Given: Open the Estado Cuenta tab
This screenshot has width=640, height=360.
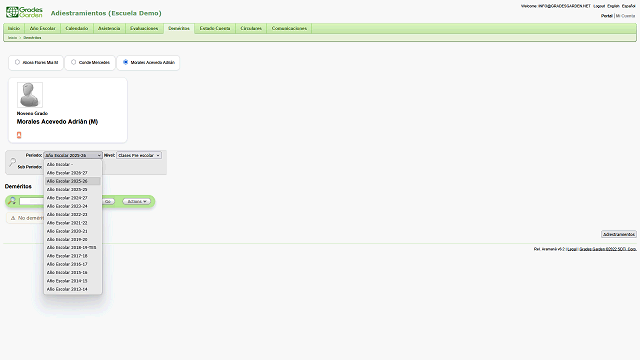Looking at the screenshot, I should coord(215,28).
